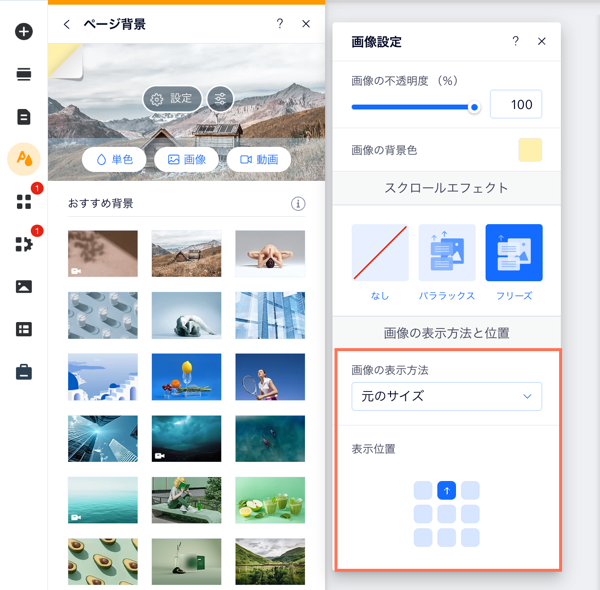Set position to middle-right grid cell

point(470,514)
